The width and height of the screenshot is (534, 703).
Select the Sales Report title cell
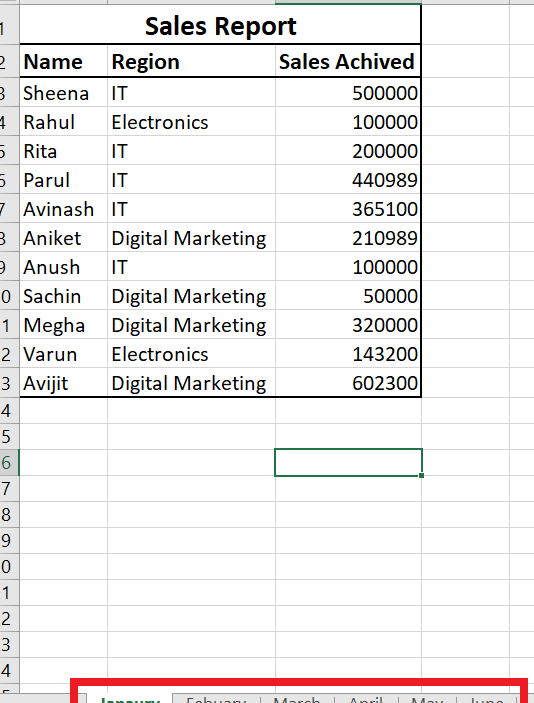coord(220,25)
